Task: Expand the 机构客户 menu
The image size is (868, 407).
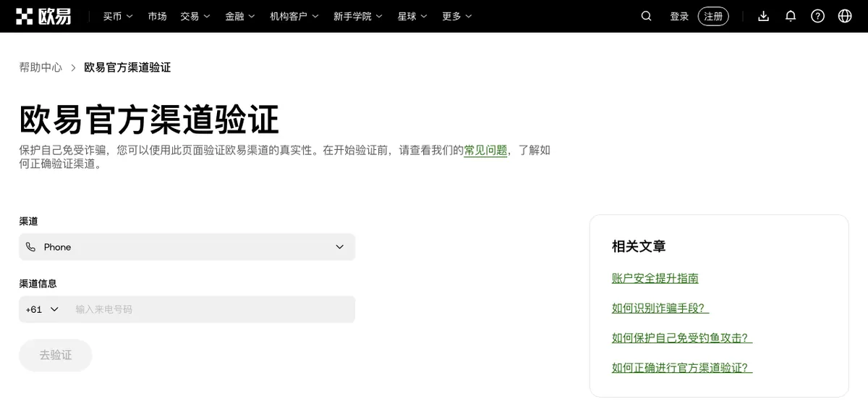Action: pos(294,16)
